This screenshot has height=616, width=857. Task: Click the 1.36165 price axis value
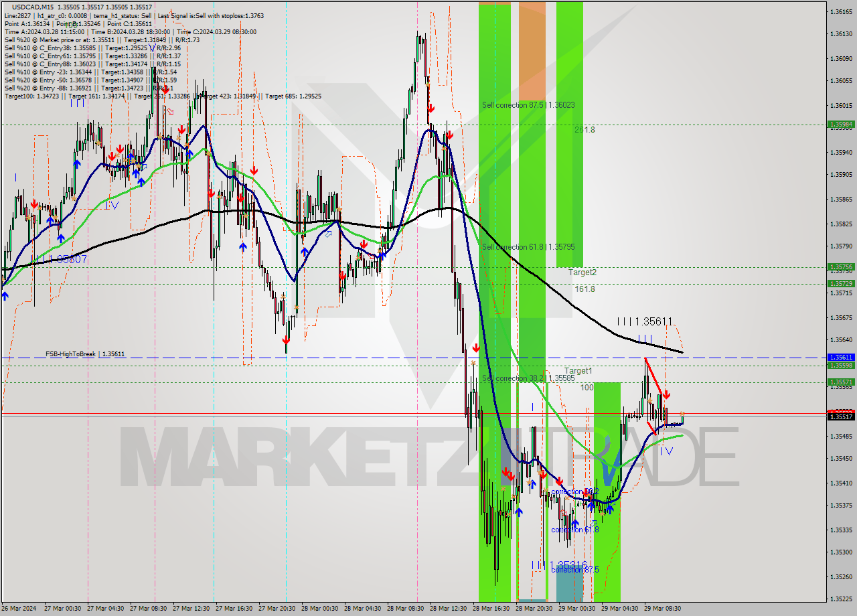coord(841,11)
